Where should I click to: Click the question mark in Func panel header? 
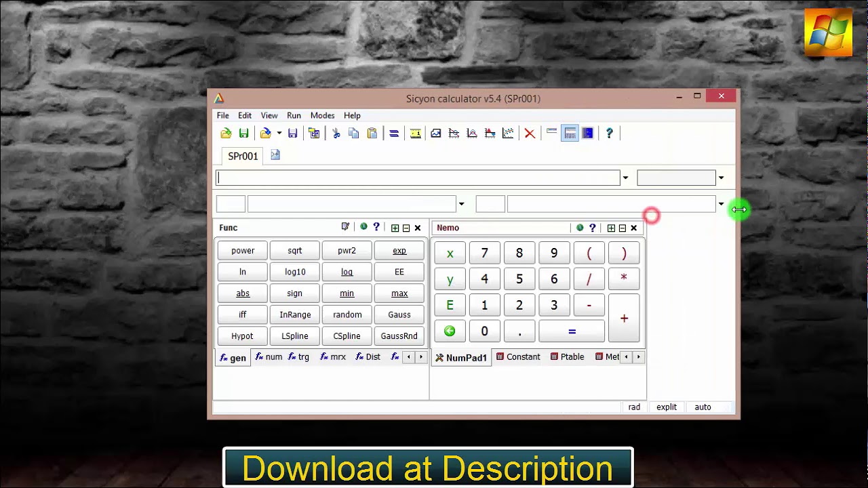click(376, 227)
